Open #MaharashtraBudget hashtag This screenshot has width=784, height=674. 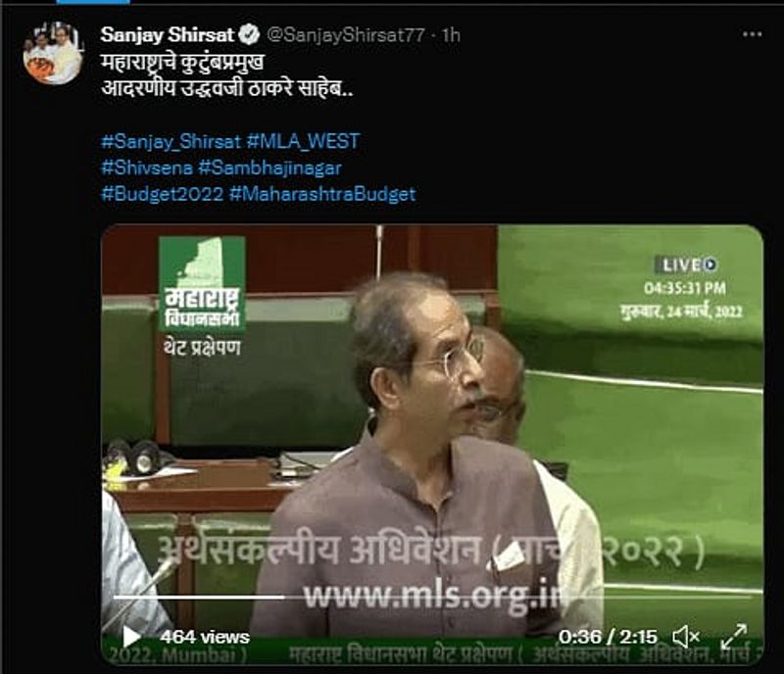click(322, 194)
